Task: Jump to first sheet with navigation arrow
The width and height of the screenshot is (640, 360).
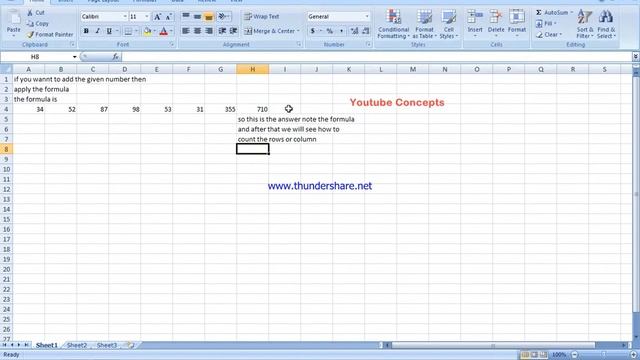Action: (4, 345)
